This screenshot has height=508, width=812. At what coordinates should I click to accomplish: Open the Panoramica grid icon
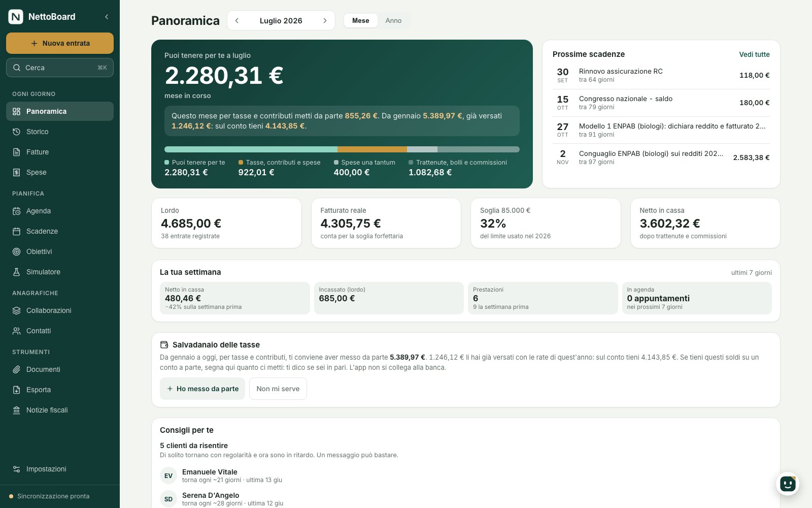[x=16, y=111]
